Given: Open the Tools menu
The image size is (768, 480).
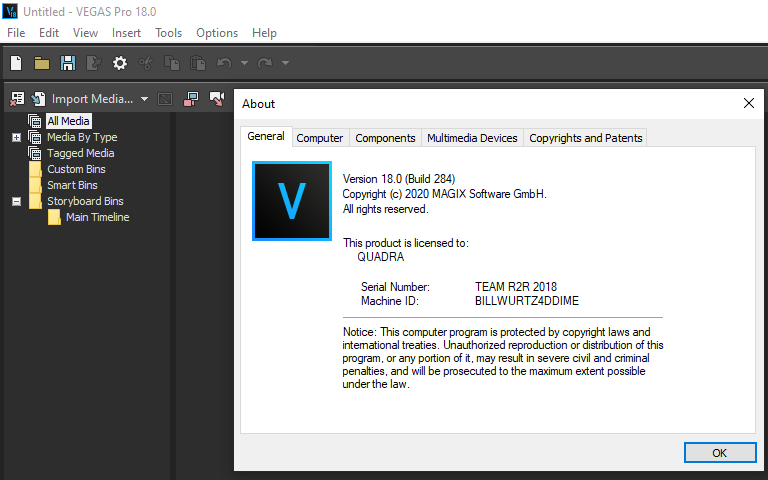Looking at the screenshot, I should pos(168,33).
